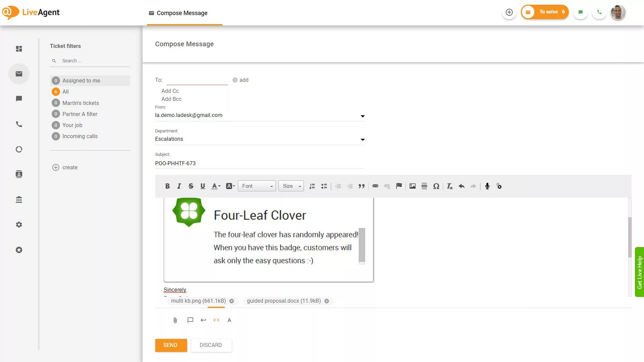This screenshot has width=644, height=362.
Task: Select the attach file paperclip icon
Action: (175, 320)
